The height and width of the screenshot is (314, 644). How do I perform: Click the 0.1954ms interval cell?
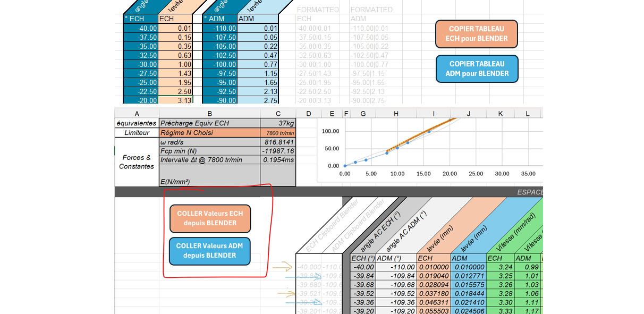(x=277, y=160)
